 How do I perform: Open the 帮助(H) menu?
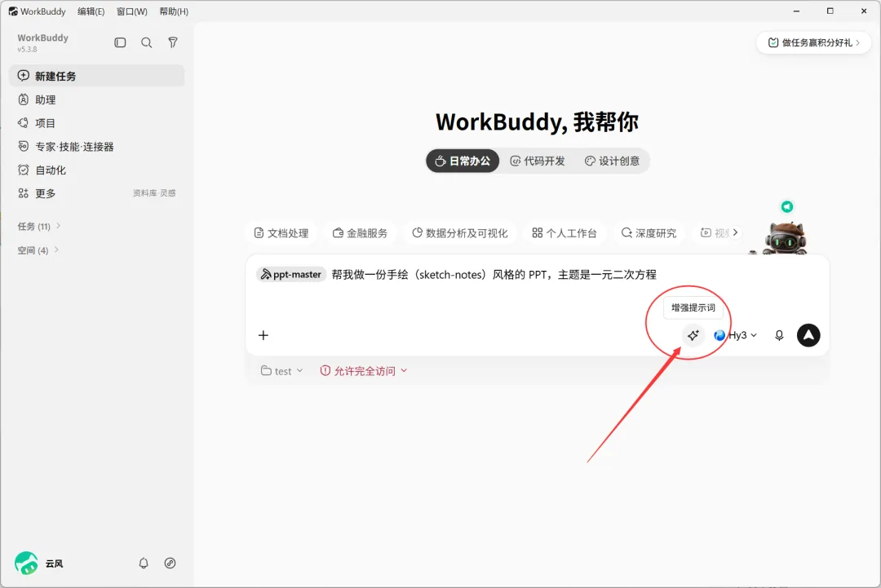175,11
